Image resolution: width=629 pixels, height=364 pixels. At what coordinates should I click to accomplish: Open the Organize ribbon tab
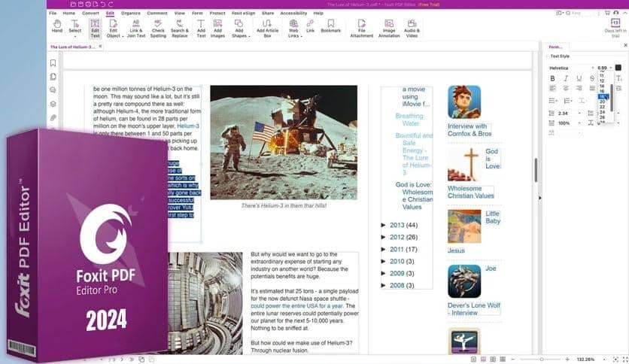point(132,13)
